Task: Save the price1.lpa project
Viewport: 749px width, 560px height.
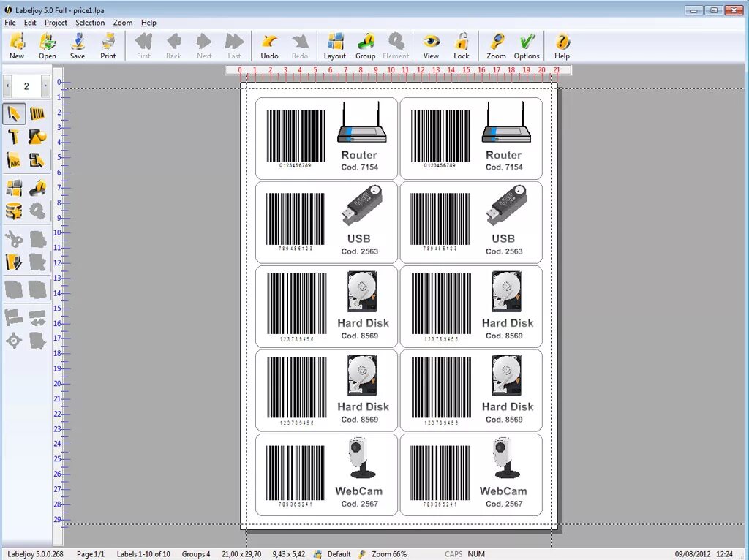Action: click(78, 46)
